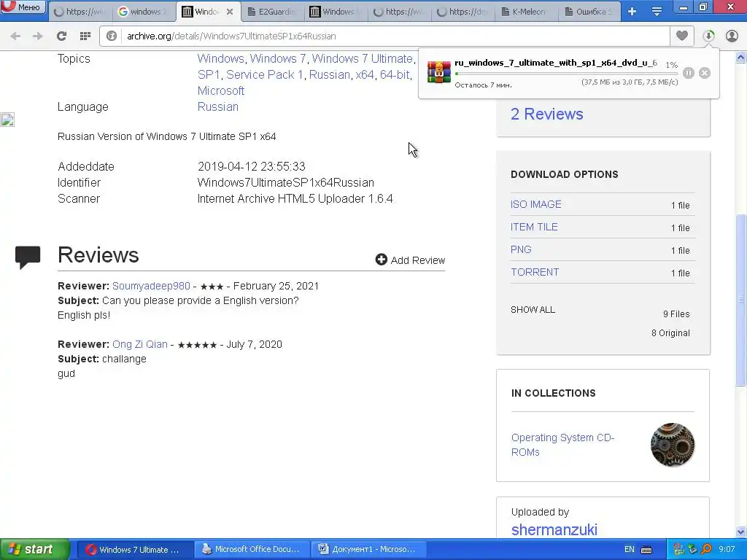Image resolution: width=747 pixels, height=560 pixels.
Task: Switch to the Google windows 7 tab
Action: (144, 12)
